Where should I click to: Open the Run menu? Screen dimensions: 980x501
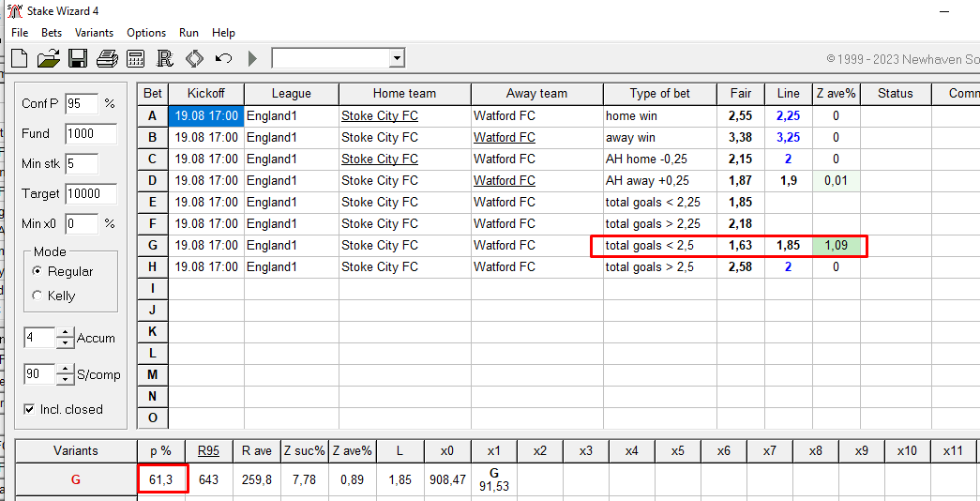pos(188,33)
